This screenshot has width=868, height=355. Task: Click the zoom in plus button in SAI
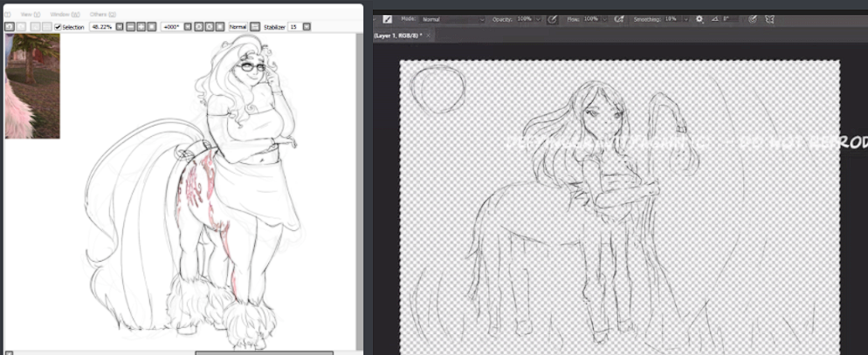(141, 26)
